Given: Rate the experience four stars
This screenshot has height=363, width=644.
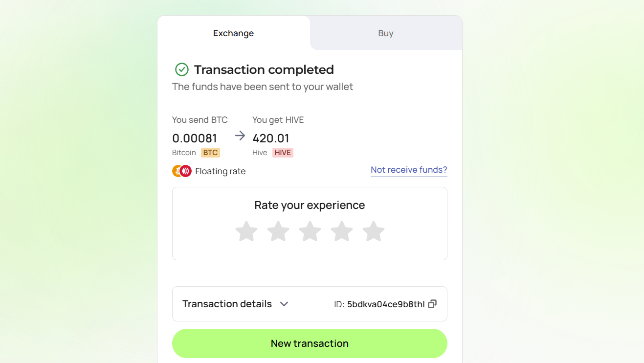Looking at the screenshot, I should point(342,231).
